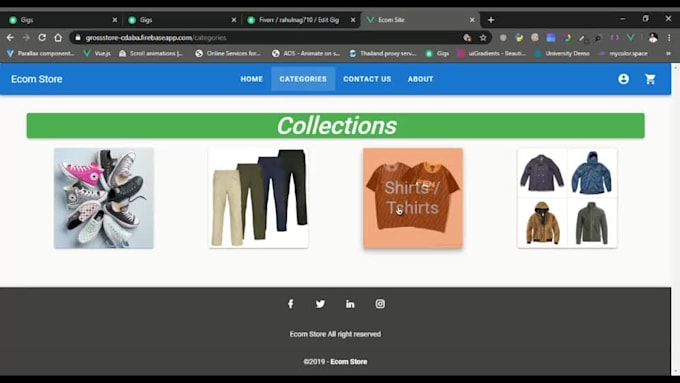Viewport: 680px width, 383px height.
Task: Open the uiGradients bookmark
Action: [492, 53]
